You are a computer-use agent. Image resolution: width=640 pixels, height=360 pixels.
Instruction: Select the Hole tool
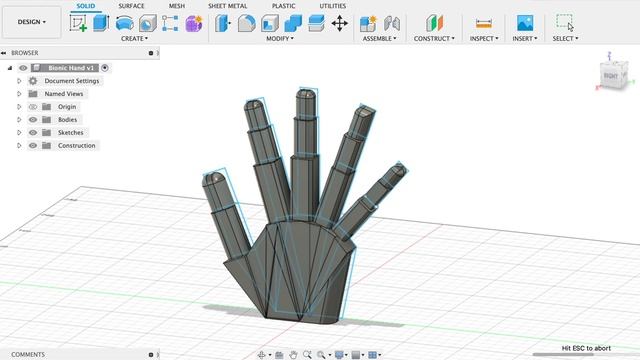click(x=148, y=23)
